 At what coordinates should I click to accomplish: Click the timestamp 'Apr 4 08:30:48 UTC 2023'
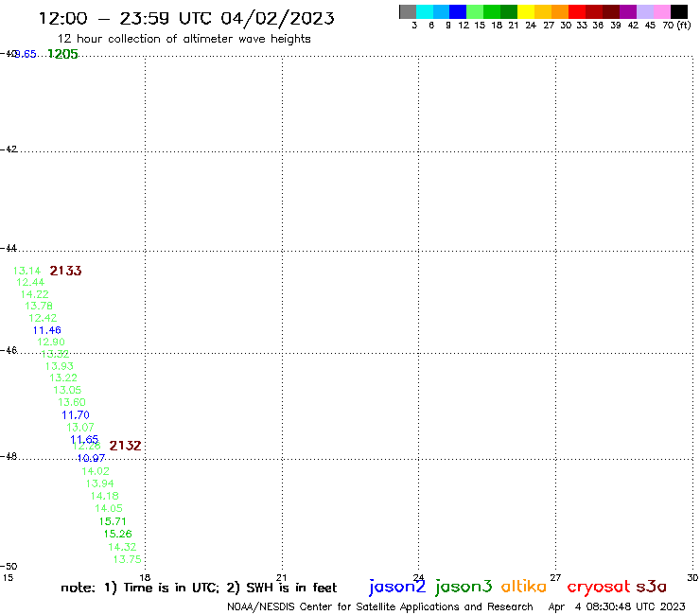click(617, 607)
